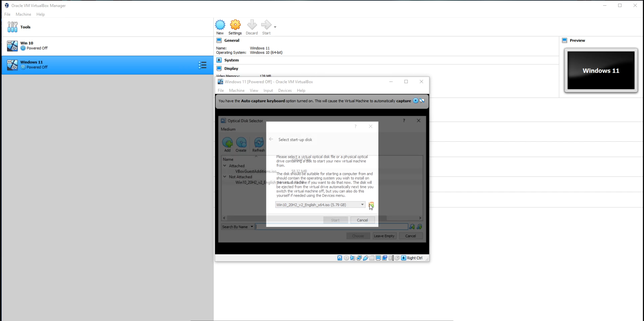Screen dimensions: 644x321
Task: Click the audio status bar icon
Action: point(353,258)
